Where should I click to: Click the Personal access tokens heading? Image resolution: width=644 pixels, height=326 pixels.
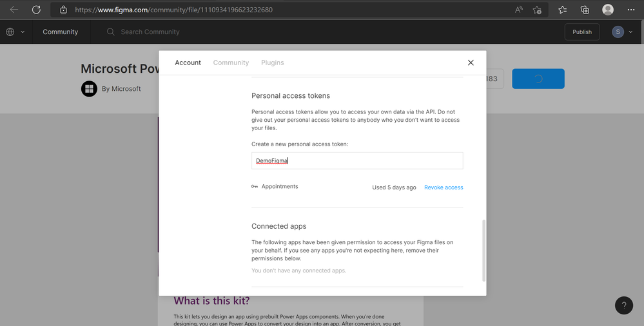click(x=290, y=95)
